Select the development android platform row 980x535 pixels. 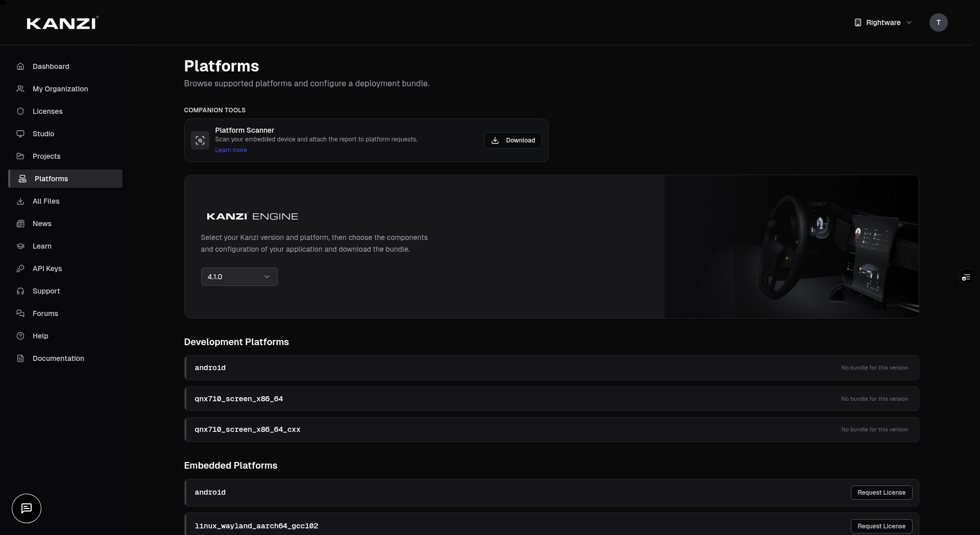pos(551,368)
